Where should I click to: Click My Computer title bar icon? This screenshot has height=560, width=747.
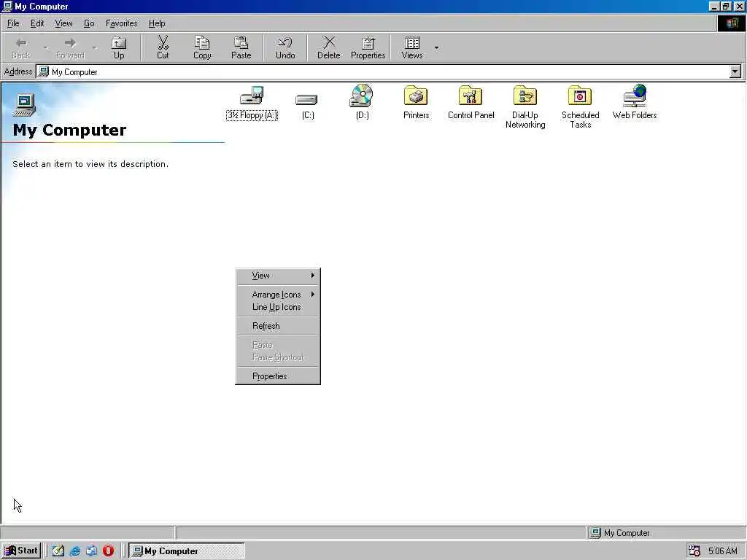click(x=7, y=6)
